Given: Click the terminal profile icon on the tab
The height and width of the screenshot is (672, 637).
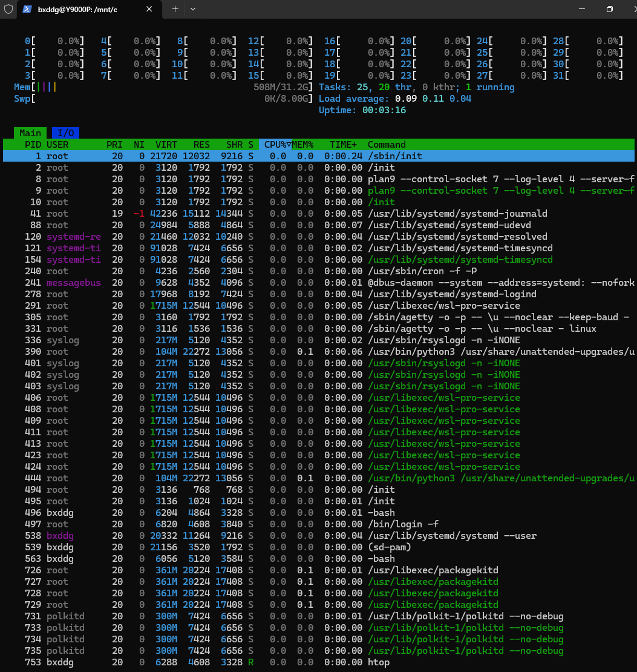Looking at the screenshot, I should point(28,9).
